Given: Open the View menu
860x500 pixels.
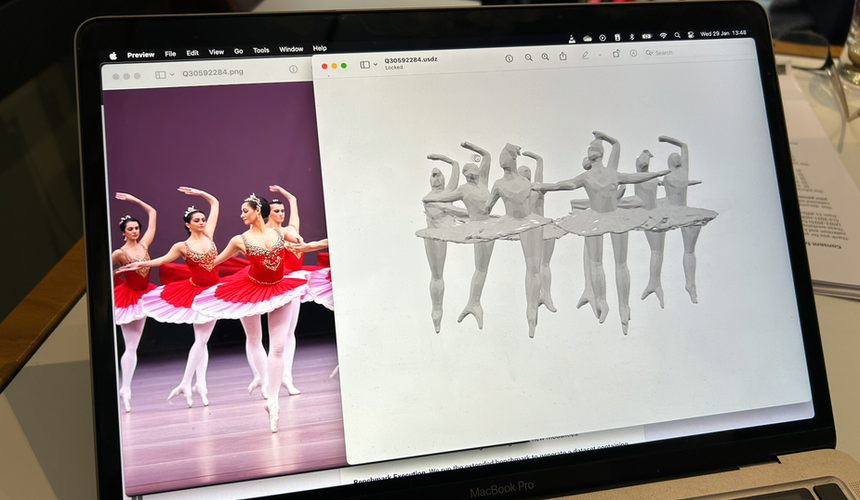Looking at the screenshot, I should 216,52.
